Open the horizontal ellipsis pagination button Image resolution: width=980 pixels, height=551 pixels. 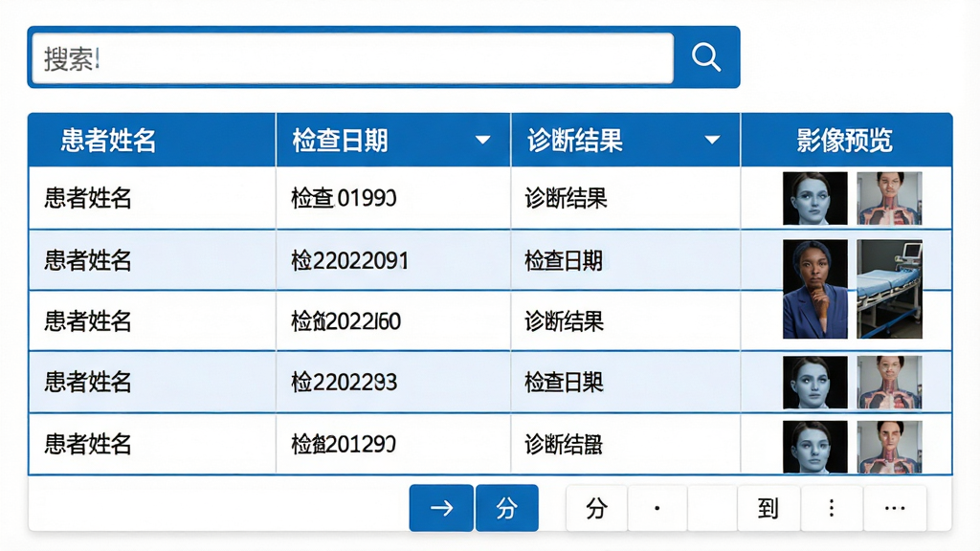click(895, 508)
